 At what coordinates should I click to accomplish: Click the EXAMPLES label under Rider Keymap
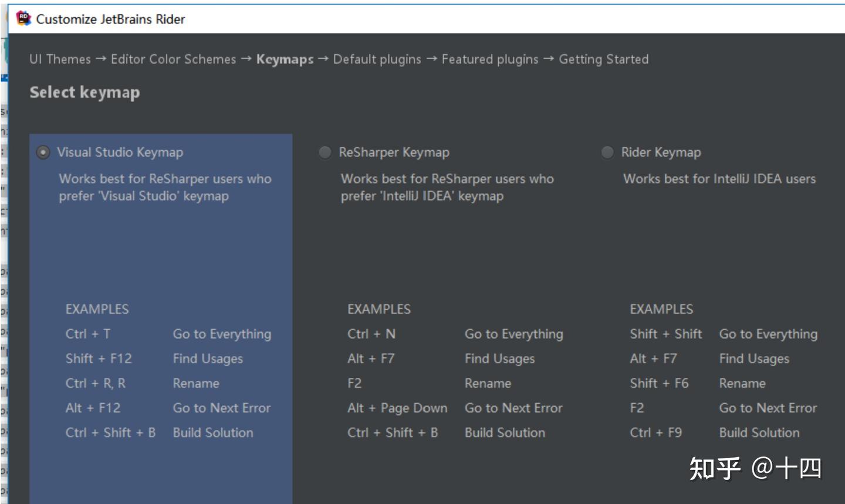pyautogui.click(x=662, y=309)
